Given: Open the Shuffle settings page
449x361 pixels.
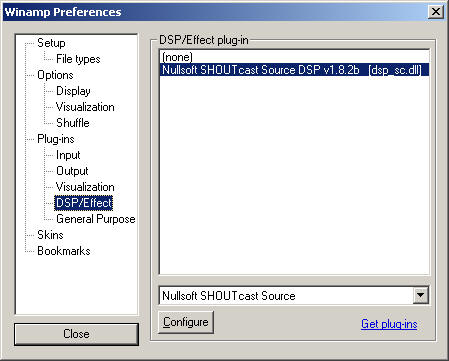Looking at the screenshot, I should [73, 123].
